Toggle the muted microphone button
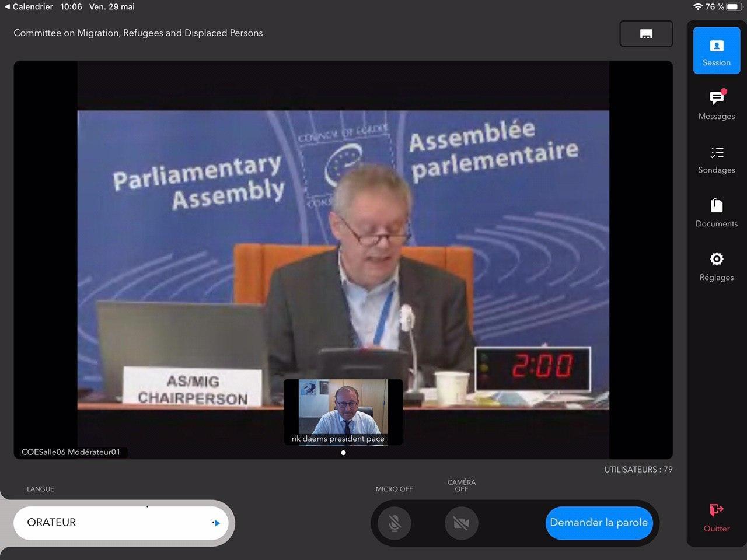Image resolution: width=747 pixels, height=560 pixels. (x=395, y=523)
